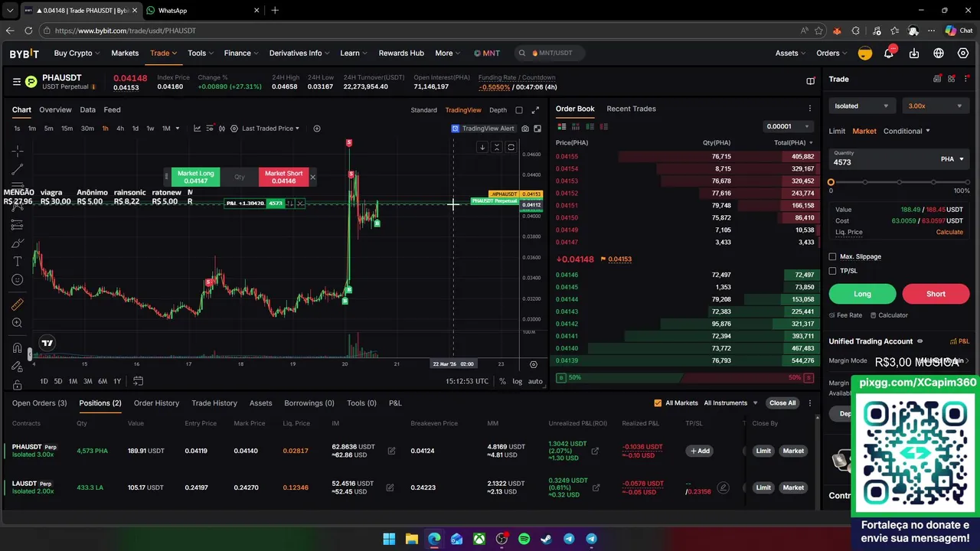Open language globe settings
Screen dimensions: 980x551
click(x=939, y=53)
